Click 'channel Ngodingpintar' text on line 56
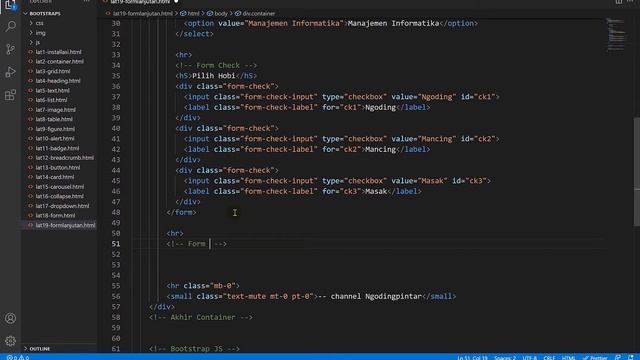 point(376,296)
